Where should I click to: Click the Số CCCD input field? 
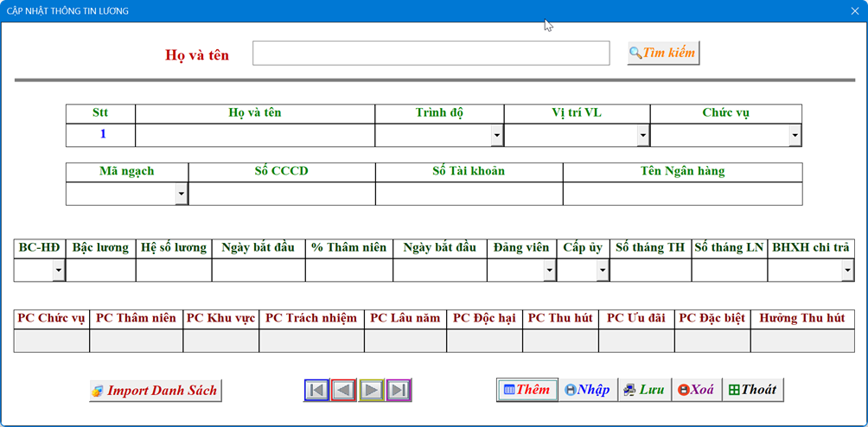[282, 194]
